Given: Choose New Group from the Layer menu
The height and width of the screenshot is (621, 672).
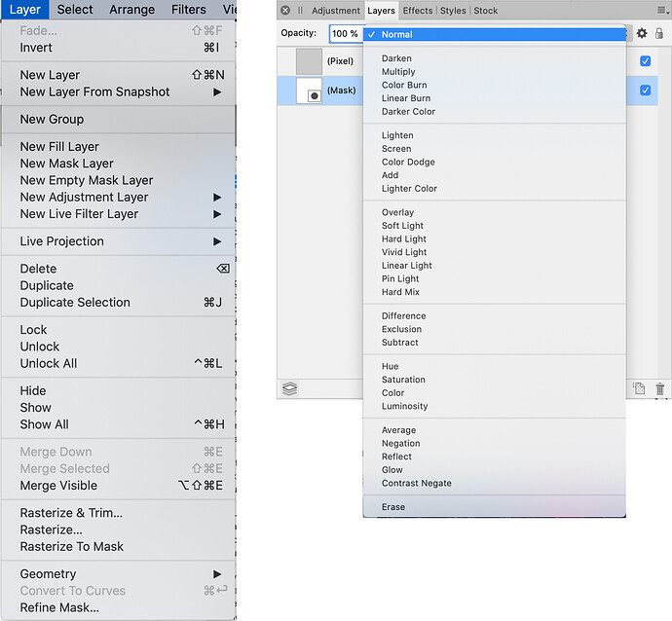Looking at the screenshot, I should coord(119,120).
